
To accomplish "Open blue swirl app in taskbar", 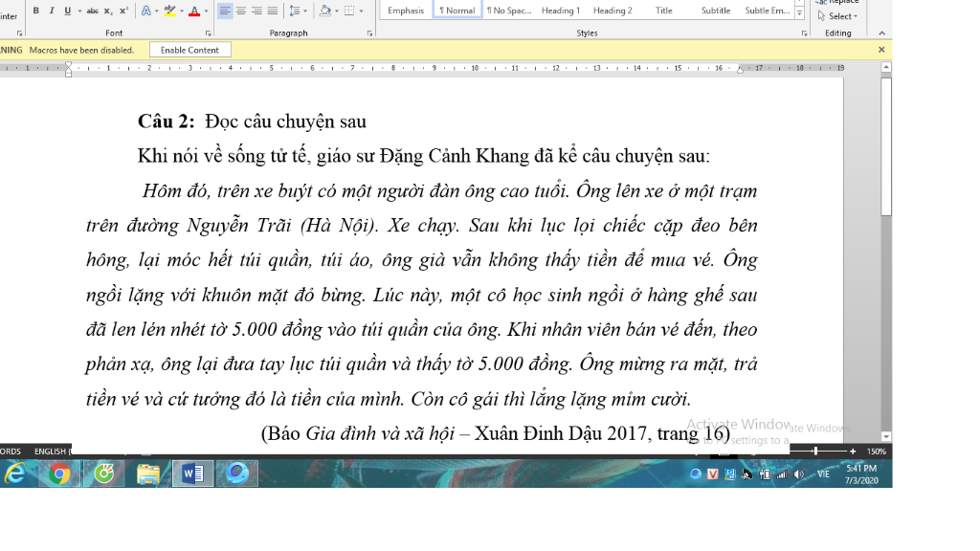I will pos(237,474).
